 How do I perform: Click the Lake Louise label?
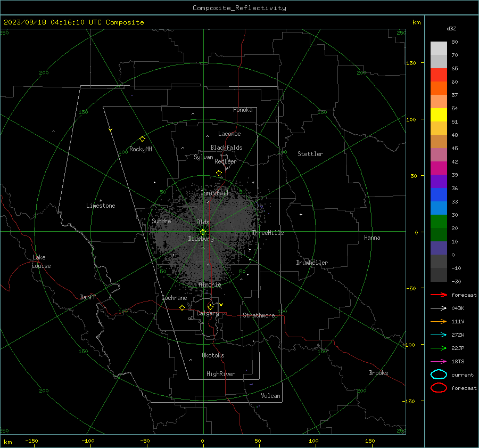(41, 262)
